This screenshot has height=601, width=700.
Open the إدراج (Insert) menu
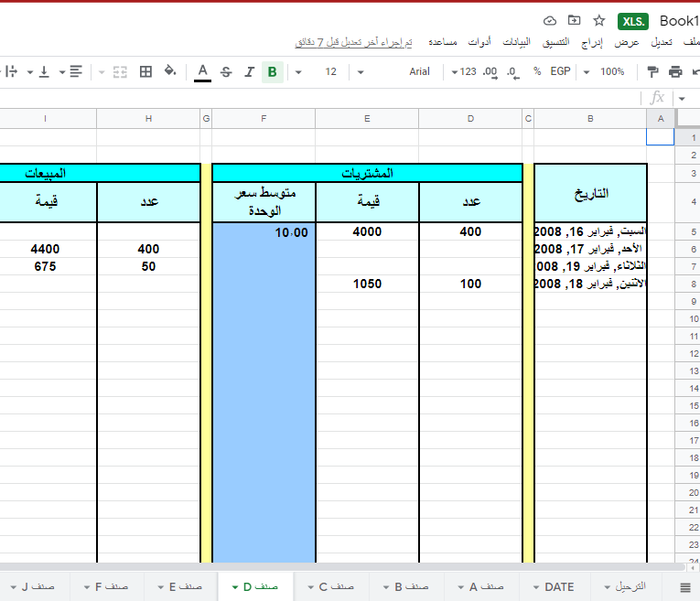pos(594,43)
